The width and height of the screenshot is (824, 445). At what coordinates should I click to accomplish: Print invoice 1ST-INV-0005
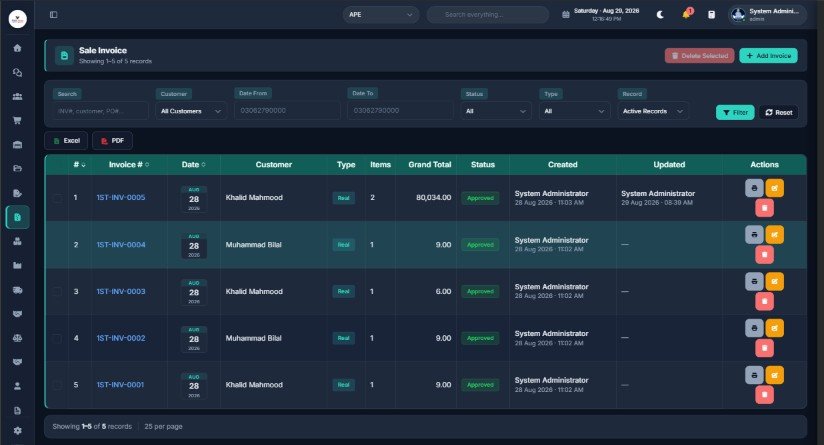754,188
